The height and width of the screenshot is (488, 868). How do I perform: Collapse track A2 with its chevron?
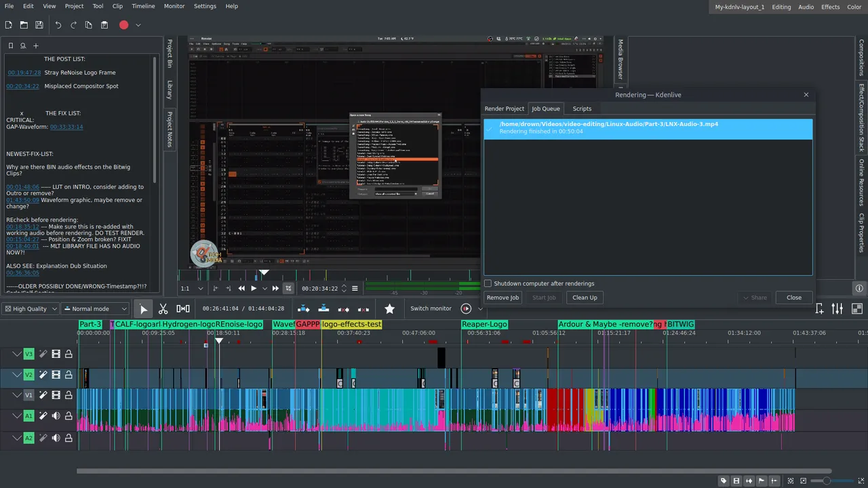pos(17,439)
